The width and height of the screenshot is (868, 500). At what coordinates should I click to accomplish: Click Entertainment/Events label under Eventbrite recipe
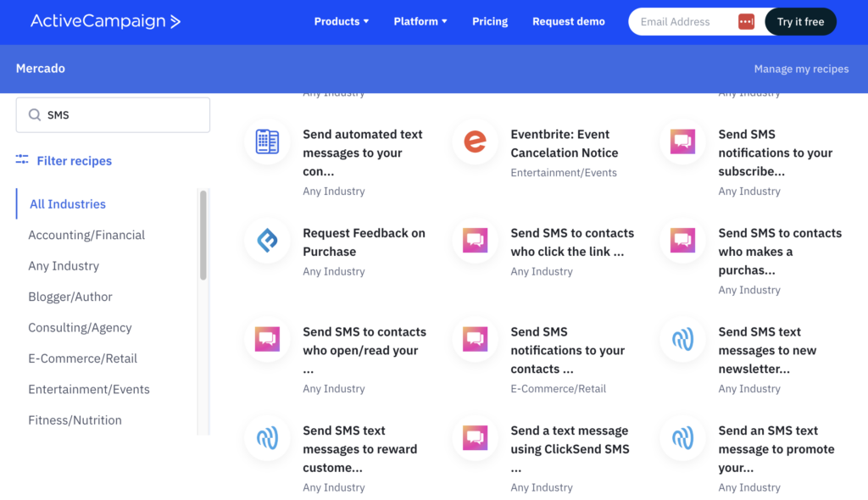tap(564, 172)
